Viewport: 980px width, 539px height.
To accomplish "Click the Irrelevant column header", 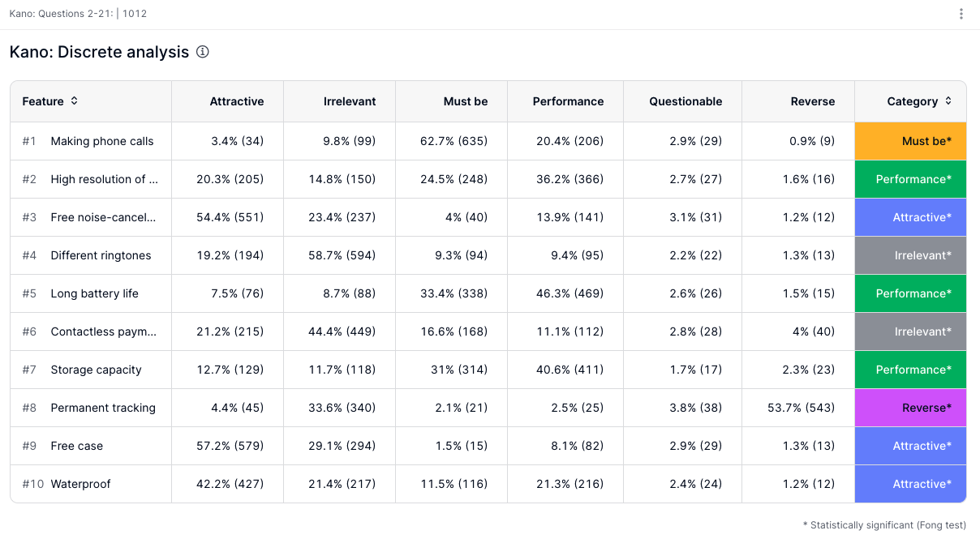I will tap(350, 101).
